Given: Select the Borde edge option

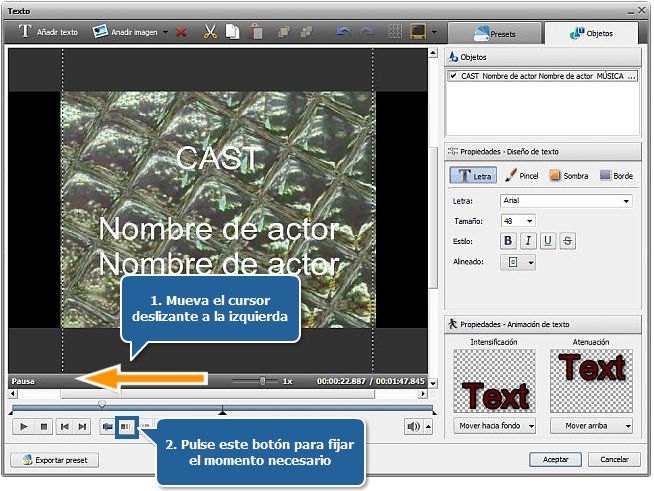Looking at the screenshot, I should 615,175.
